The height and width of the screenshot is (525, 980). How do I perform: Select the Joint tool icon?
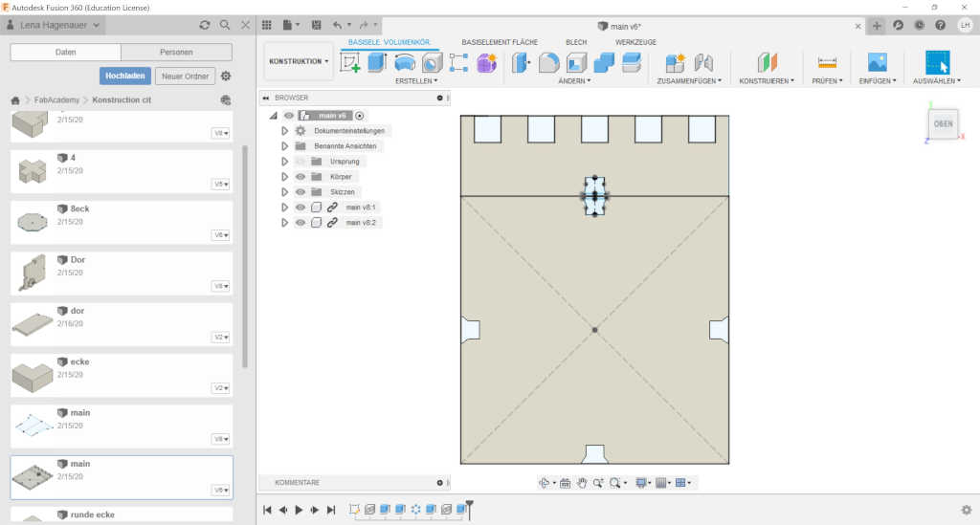tap(703, 62)
